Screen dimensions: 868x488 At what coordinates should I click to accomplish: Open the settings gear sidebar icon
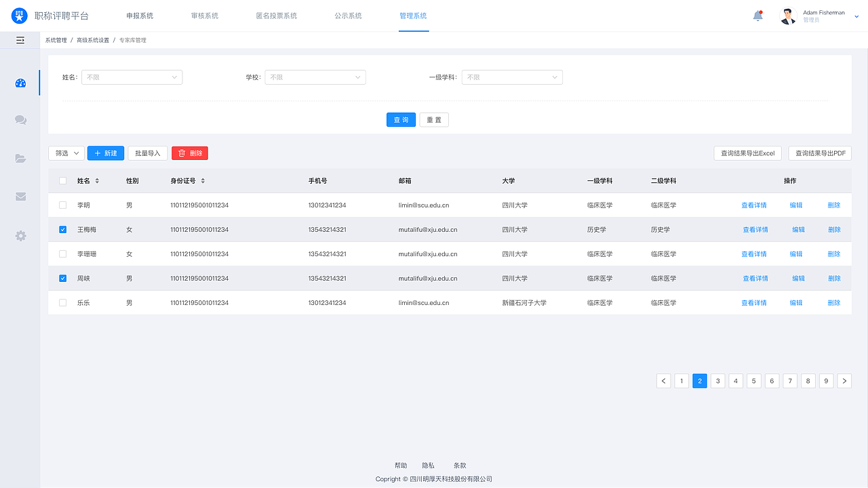20,236
